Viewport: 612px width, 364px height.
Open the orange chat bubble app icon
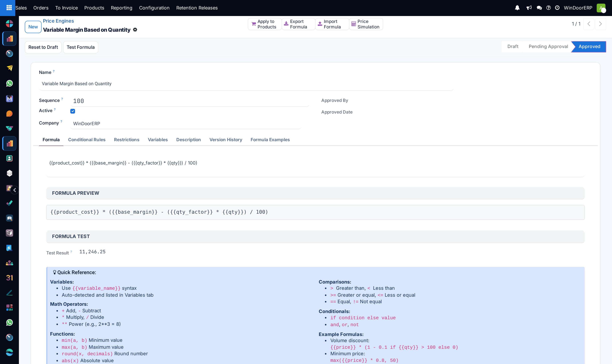9,114
